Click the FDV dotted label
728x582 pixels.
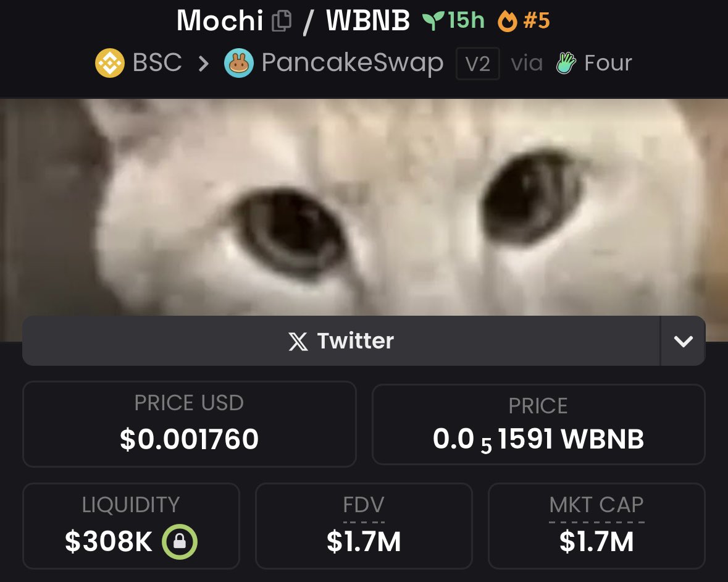click(364, 505)
